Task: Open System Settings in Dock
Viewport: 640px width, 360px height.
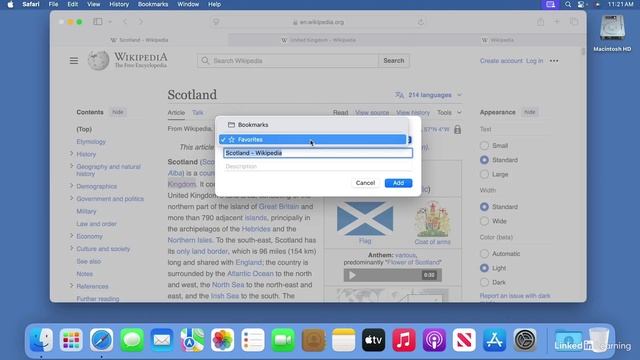Action: tap(524, 340)
